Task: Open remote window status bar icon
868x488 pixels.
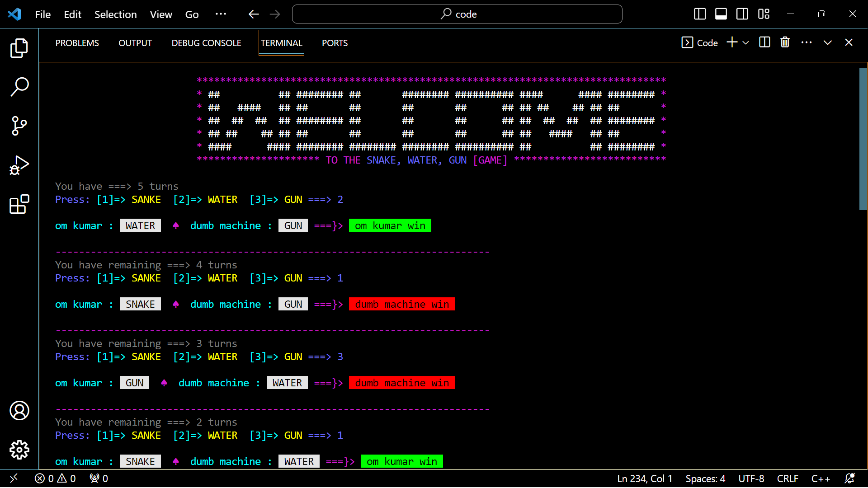Action: click(14, 479)
